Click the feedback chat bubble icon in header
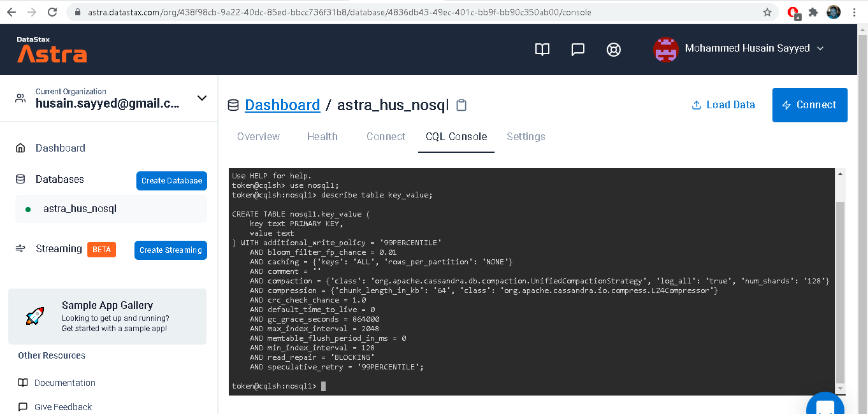The width and height of the screenshot is (868, 414). [x=577, y=49]
